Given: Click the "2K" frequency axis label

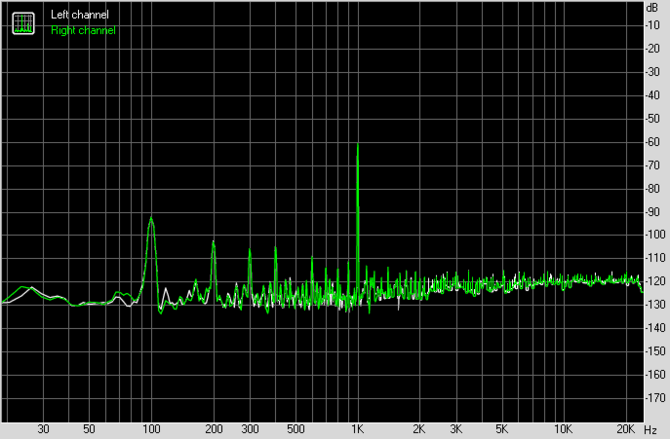Looking at the screenshot, I should [x=419, y=429].
